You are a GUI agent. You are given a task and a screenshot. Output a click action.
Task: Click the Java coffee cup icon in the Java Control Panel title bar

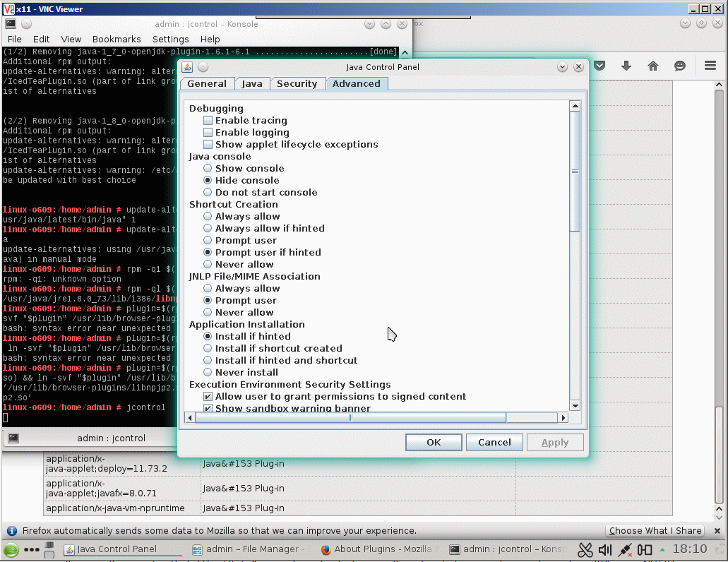pyautogui.click(x=187, y=67)
